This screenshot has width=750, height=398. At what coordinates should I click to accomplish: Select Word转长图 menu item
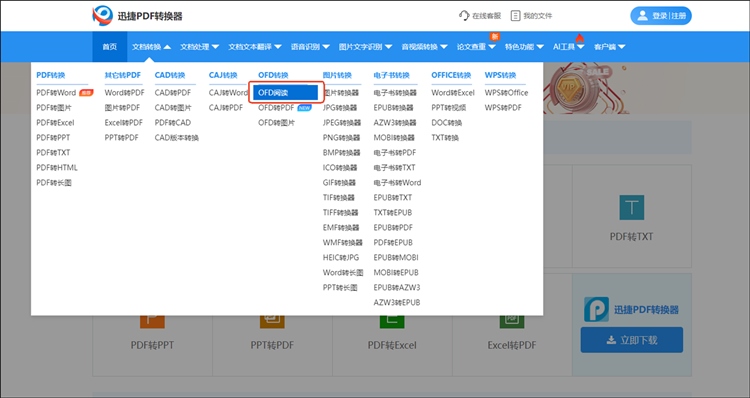(343, 273)
